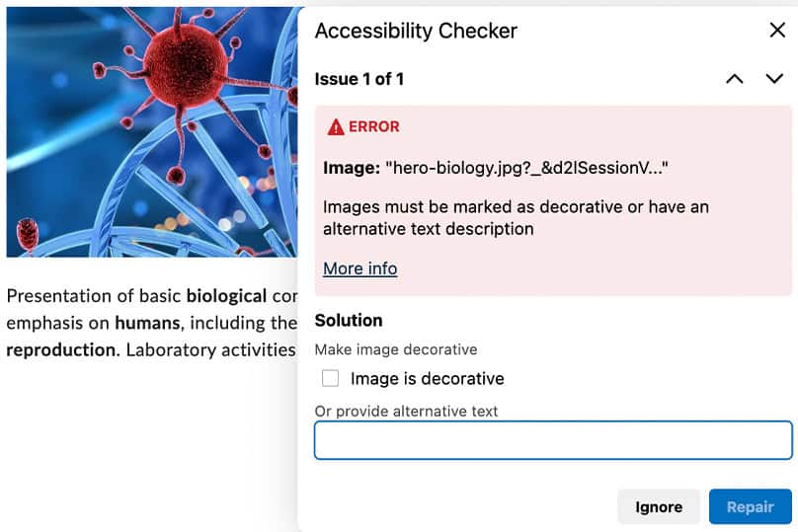
Task: Open the "More info" link
Action: pyautogui.click(x=359, y=268)
